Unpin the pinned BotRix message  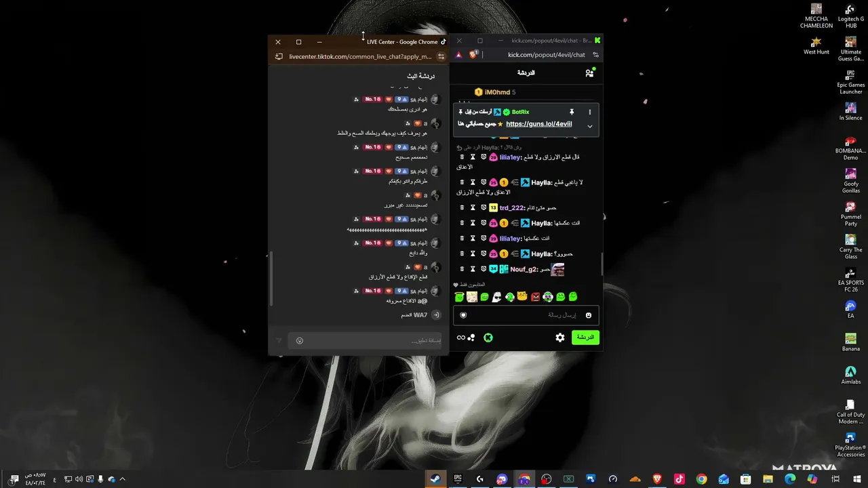click(572, 112)
